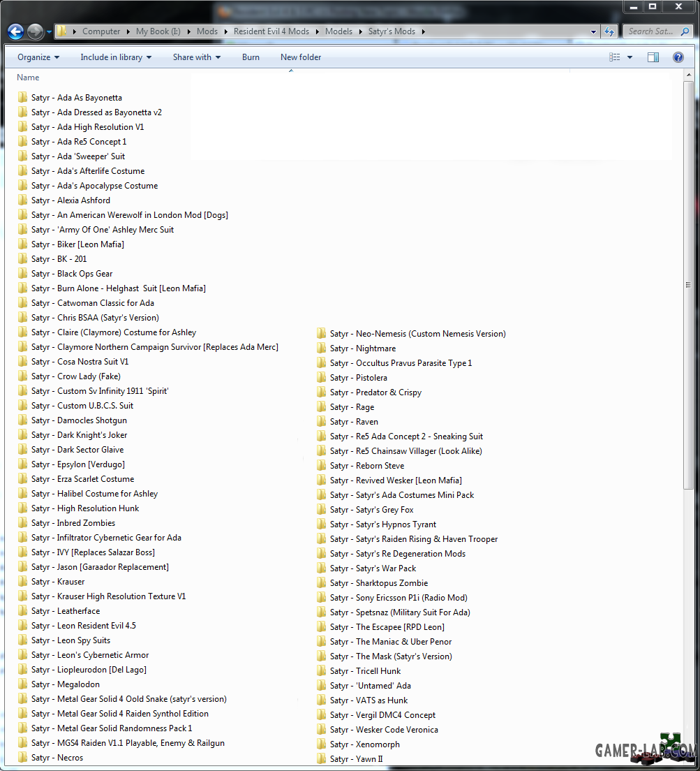Image resolution: width=700 pixels, height=771 pixels.
Task: Select folder icon of Ada As Bayonetta
Action: [22, 97]
